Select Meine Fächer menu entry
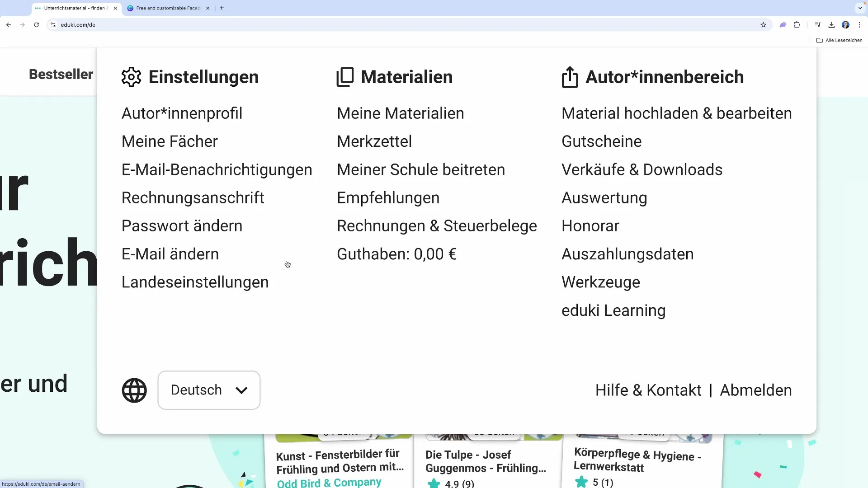Screen dimensions: 868x488 [169, 141]
